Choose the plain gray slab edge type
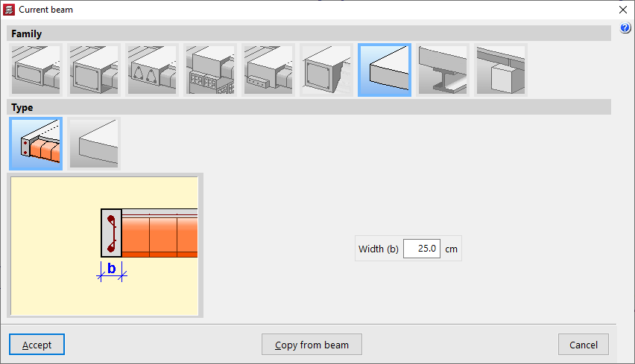The height and width of the screenshot is (364, 635). tap(93, 143)
